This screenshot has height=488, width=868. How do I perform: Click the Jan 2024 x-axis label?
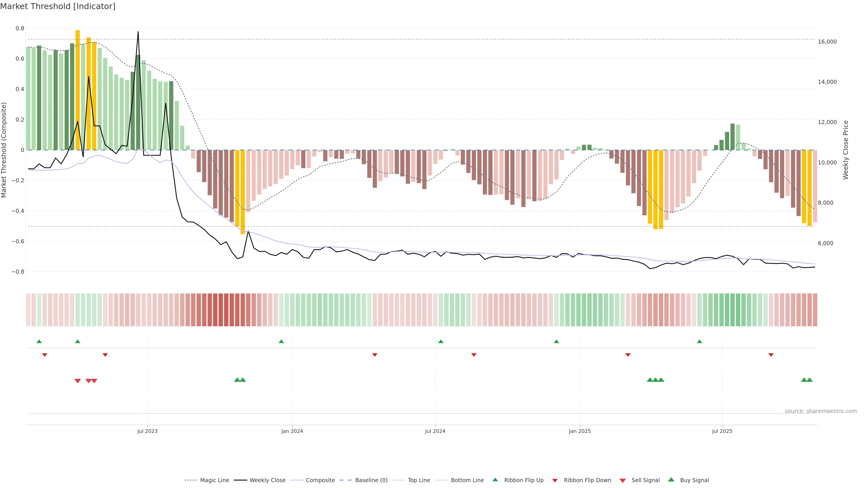(292, 431)
